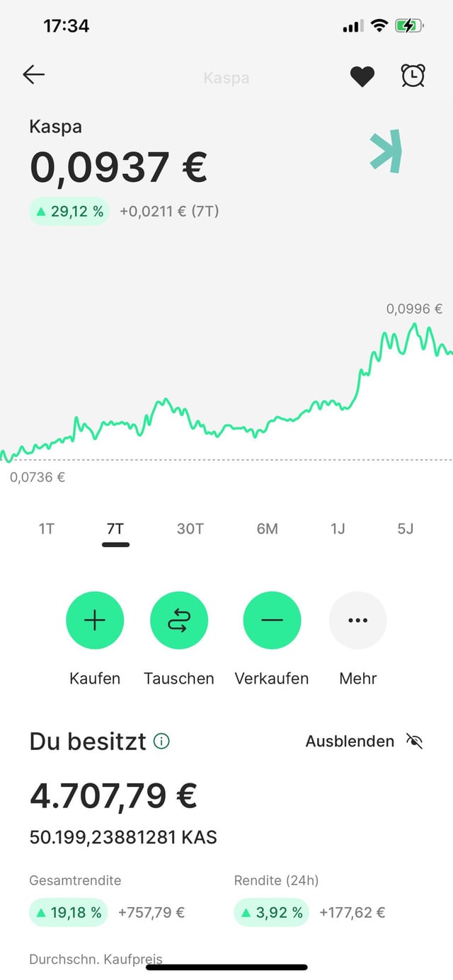Tap the info icon beside Du besitzt
Viewport: 453px width, 980px height.
click(x=161, y=742)
